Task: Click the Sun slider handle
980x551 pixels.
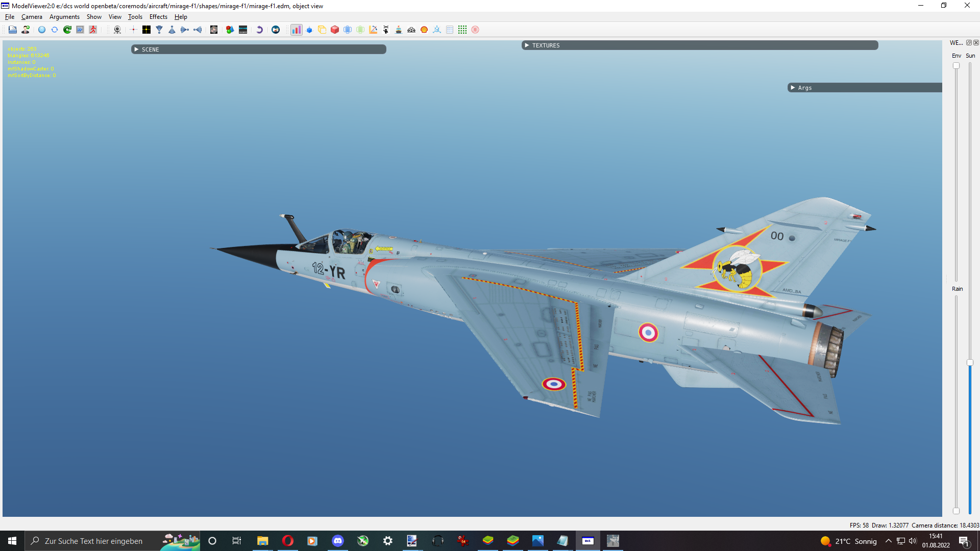Action: coord(970,363)
